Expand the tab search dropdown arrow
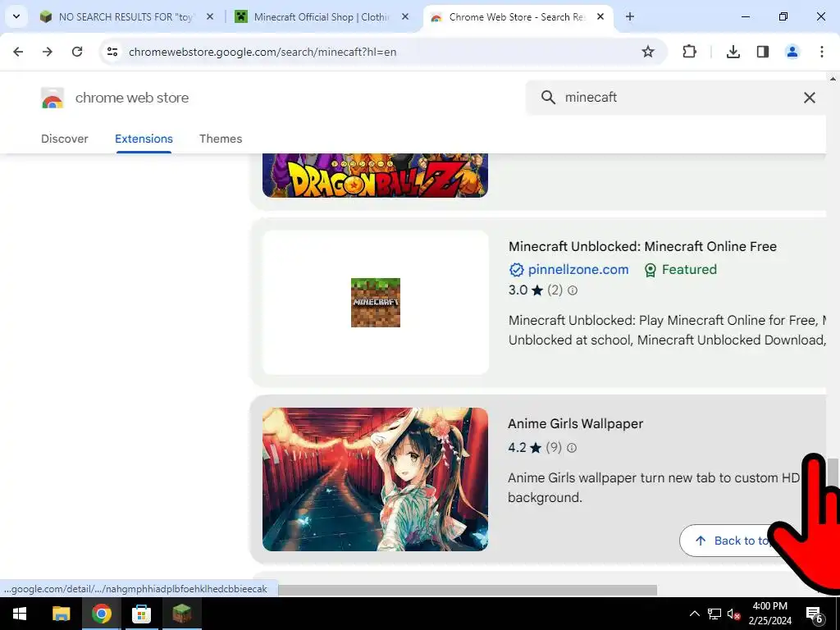The width and height of the screenshot is (840, 630). click(16, 16)
